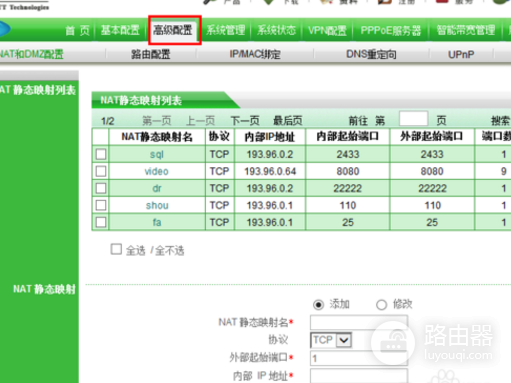Select the 添加 radio button
Image resolution: width=511 pixels, height=383 pixels.
click(319, 305)
